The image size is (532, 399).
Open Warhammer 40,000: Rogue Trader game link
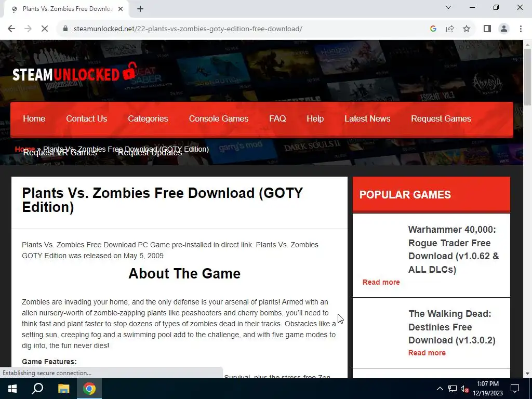coord(454,249)
